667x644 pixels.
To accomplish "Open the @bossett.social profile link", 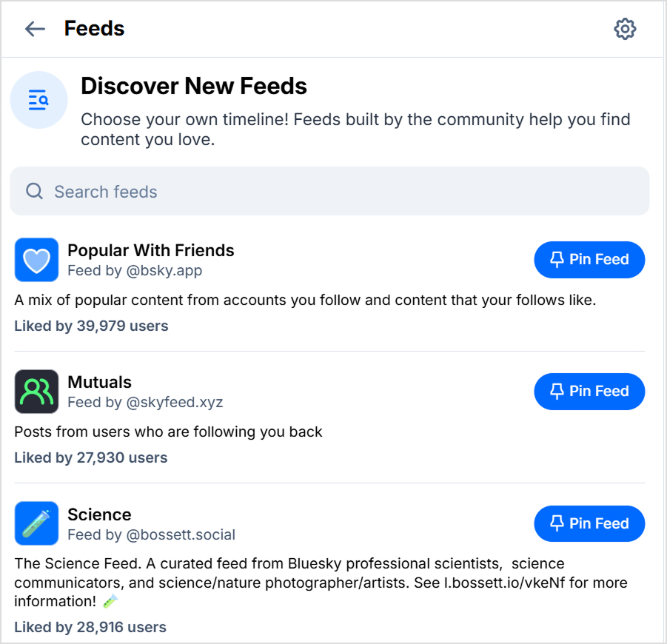I will point(181,534).
